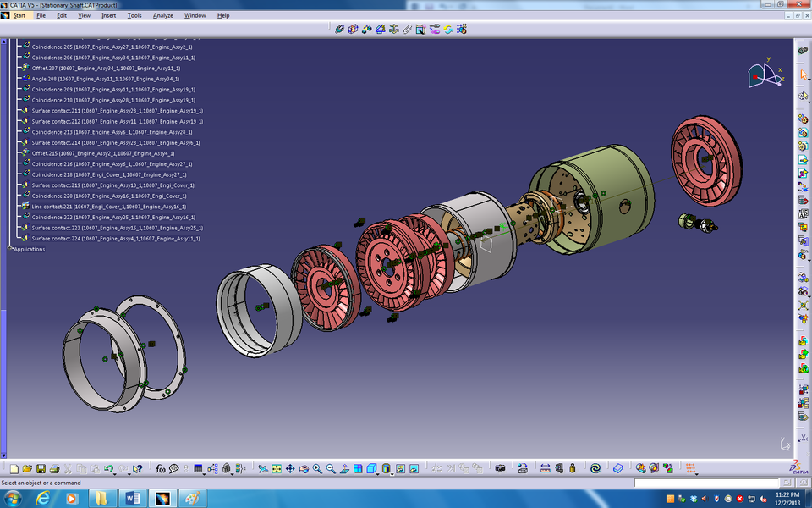
Task: Select the Rotate view tool
Action: (304, 467)
